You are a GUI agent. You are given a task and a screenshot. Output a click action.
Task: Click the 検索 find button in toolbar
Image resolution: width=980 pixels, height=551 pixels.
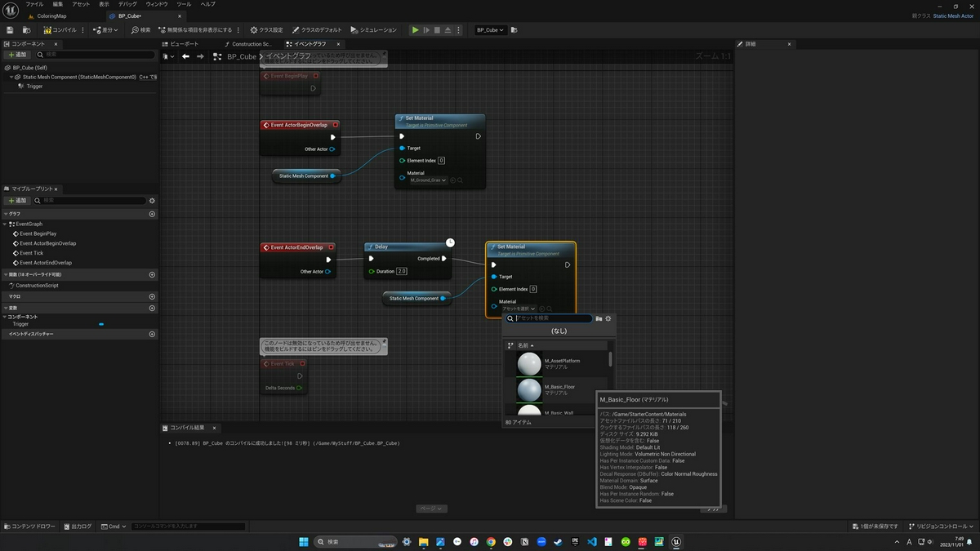click(x=141, y=30)
